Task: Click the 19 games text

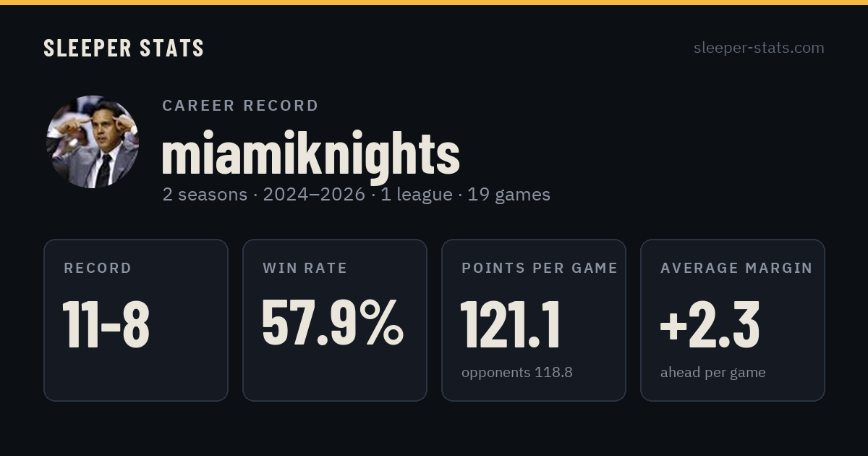Action: click(x=509, y=195)
